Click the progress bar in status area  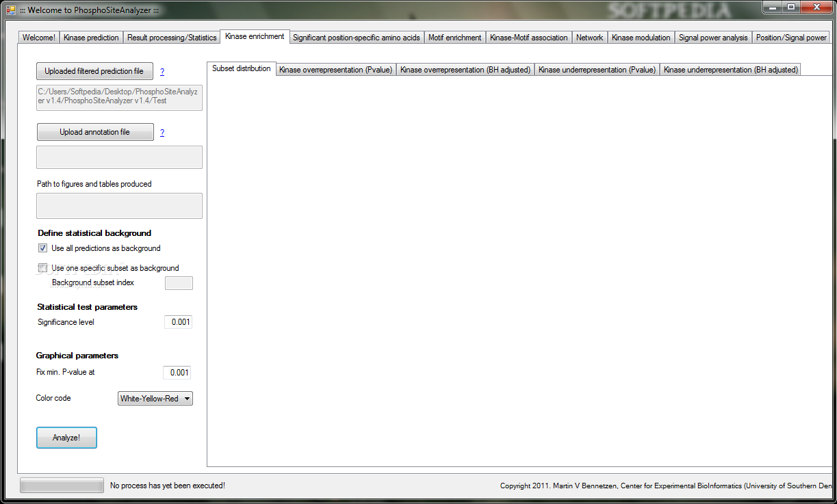62,486
